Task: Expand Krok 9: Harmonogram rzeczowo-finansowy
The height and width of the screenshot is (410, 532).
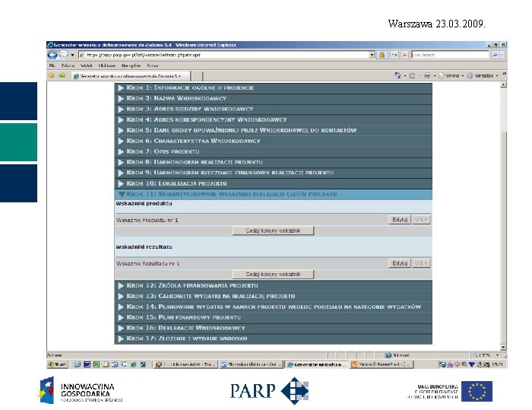Action: [x=273, y=173]
